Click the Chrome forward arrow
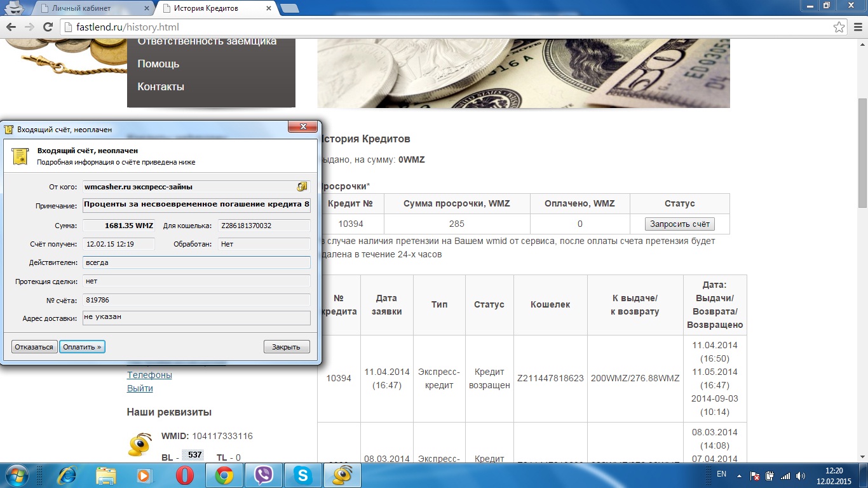The image size is (868, 488). tap(29, 27)
